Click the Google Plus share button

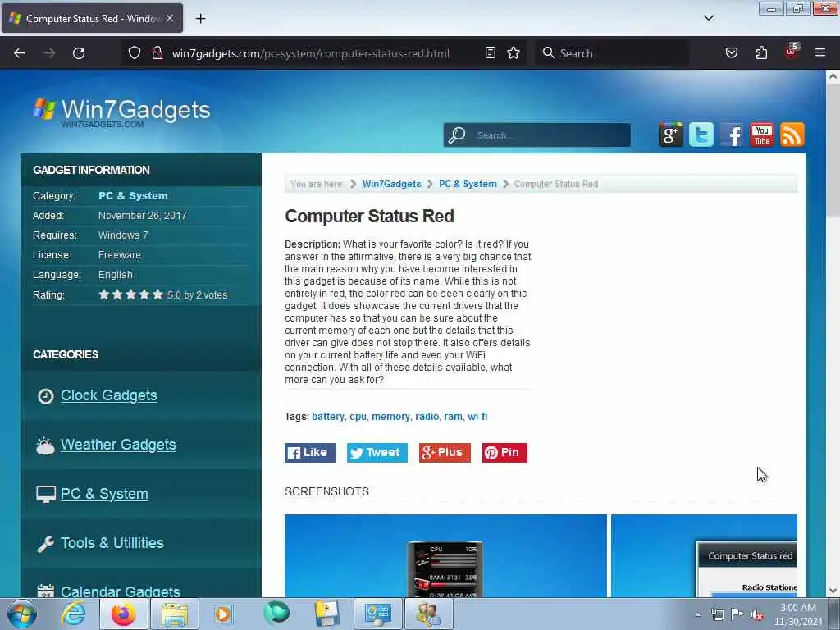445,453
